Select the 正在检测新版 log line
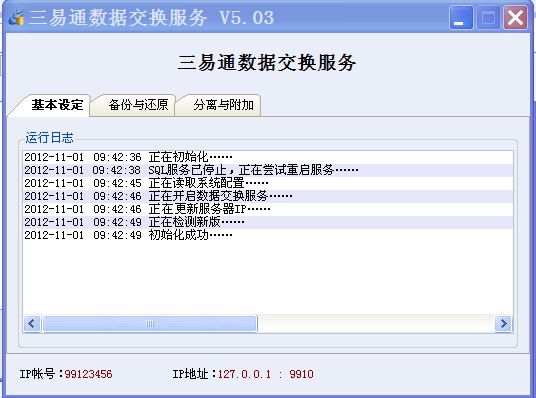536x398 pixels. 268,222
